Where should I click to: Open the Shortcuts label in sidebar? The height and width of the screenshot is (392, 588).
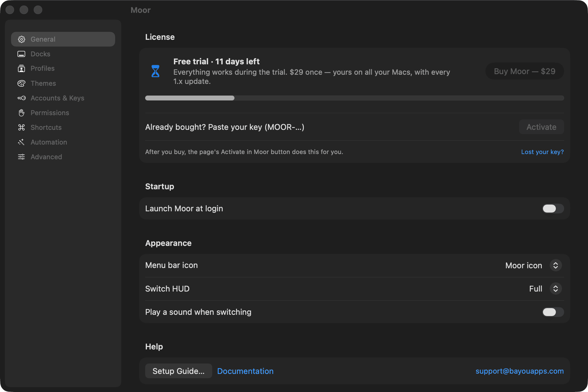click(46, 127)
